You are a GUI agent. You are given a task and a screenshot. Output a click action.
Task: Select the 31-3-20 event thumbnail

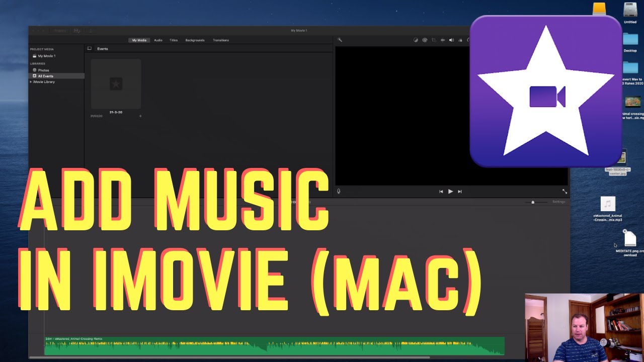[x=116, y=84]
